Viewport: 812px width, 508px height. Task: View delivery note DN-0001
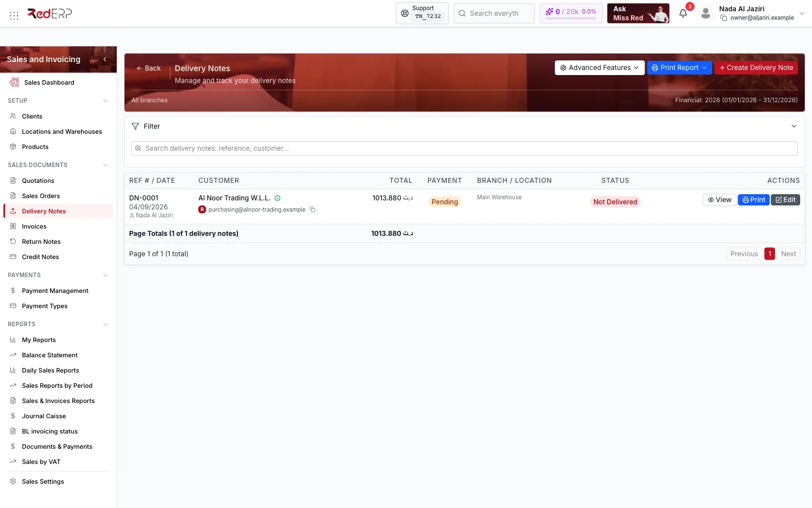(720, 200)
